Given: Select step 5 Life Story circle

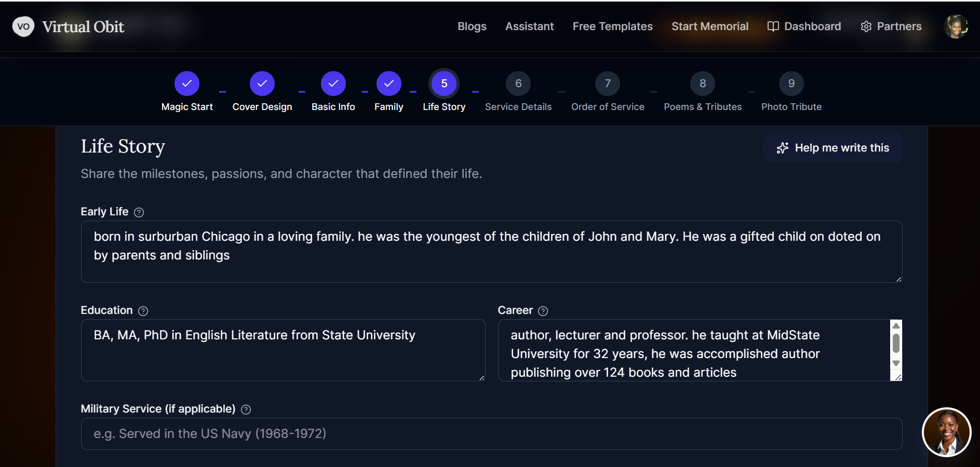Looking at the screenshot, I should click(444, 84).
